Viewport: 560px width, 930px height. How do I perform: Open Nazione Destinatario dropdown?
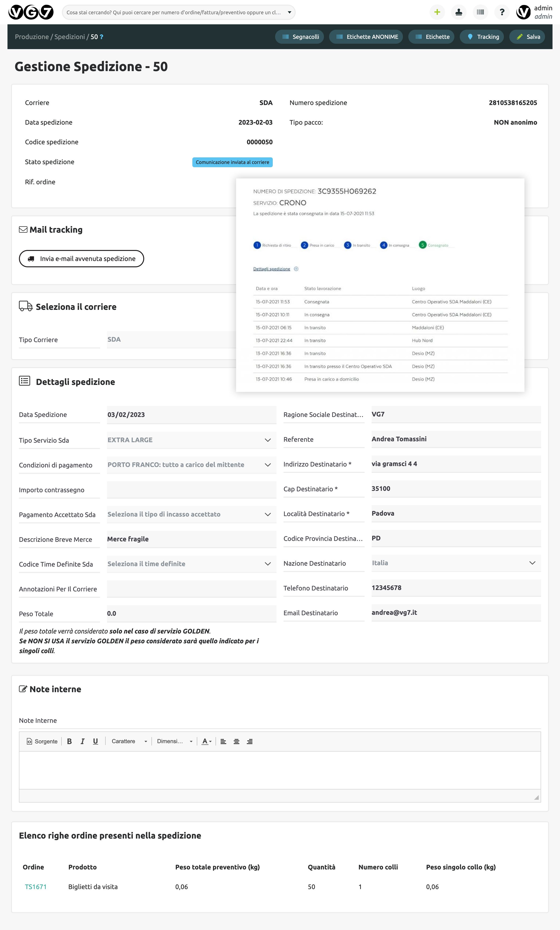[x=456, y=563]
